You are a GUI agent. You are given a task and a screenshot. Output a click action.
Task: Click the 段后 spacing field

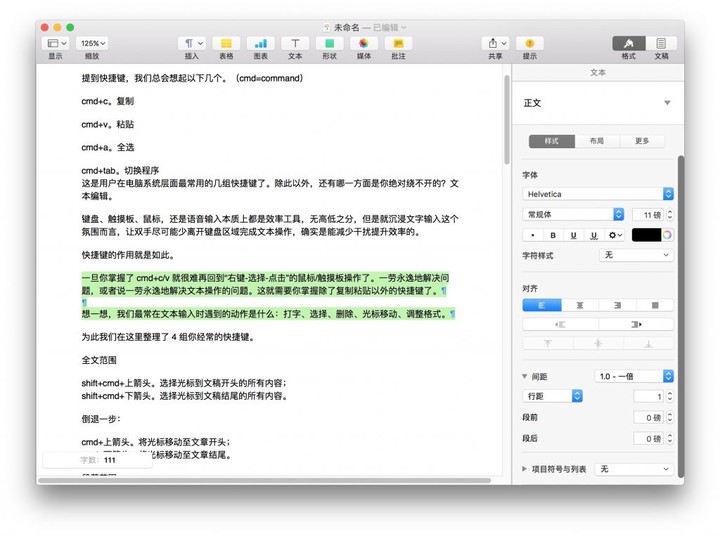[x=648, y=438]
